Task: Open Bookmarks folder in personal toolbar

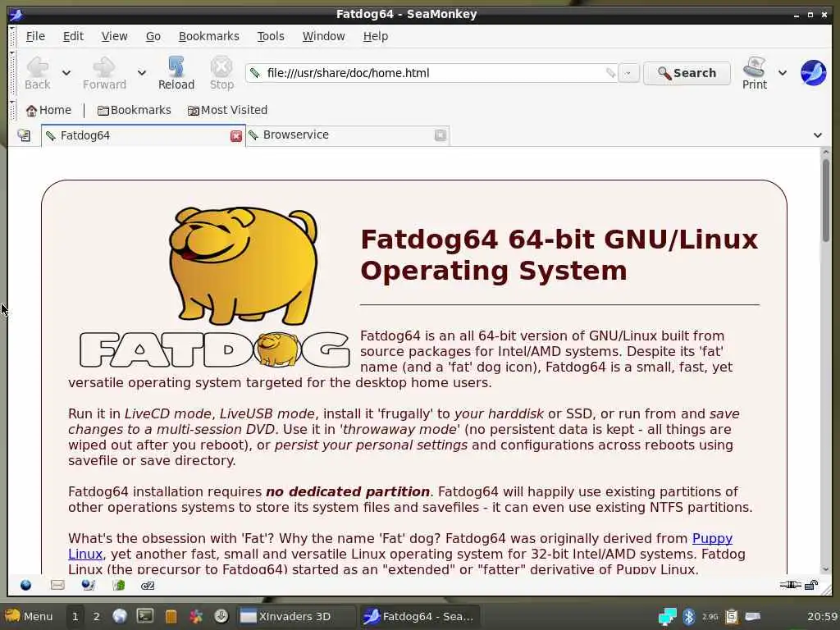Action: [134, 110]
